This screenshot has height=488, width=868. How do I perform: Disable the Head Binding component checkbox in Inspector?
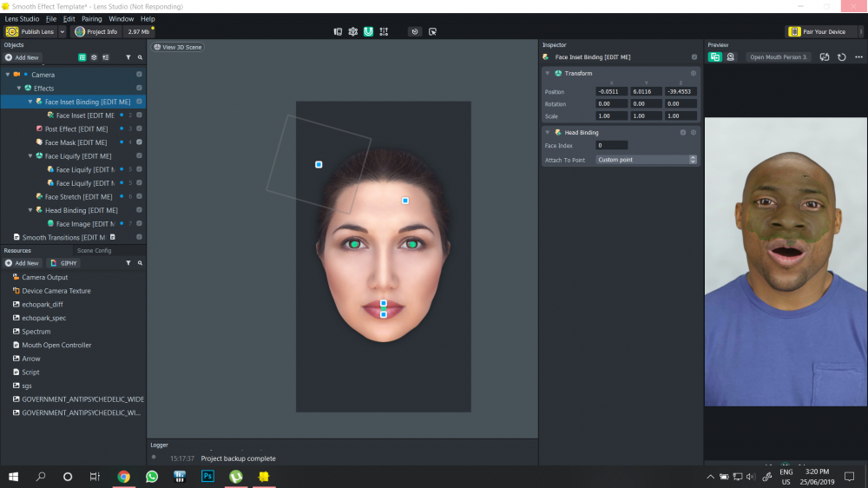[683, 133]
